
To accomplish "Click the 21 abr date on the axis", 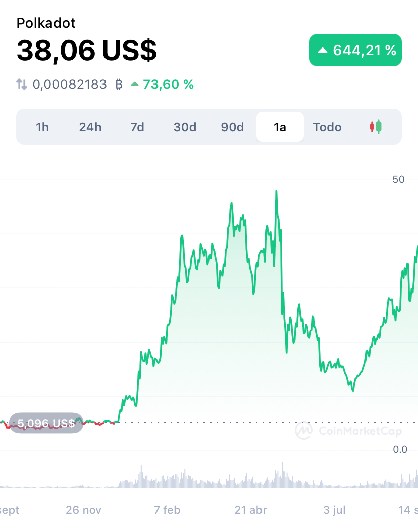I will pyautogui.click(x=251, y=510).
